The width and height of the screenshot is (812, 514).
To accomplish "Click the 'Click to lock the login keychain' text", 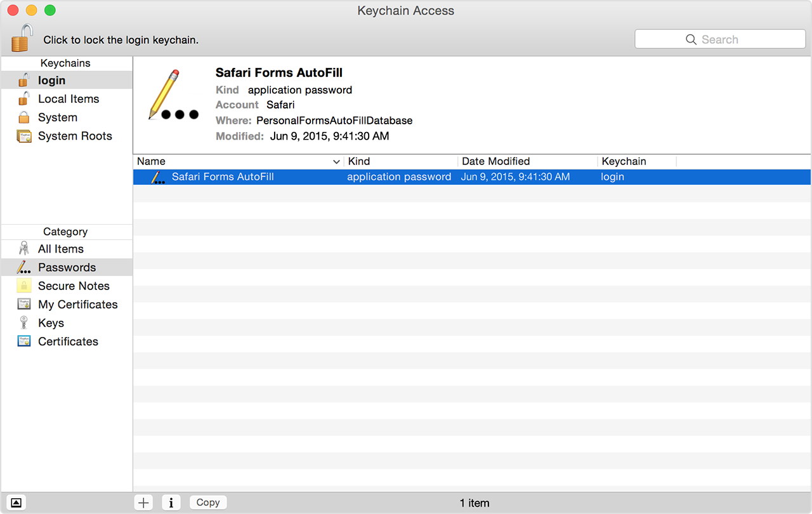I will [121, 39].
